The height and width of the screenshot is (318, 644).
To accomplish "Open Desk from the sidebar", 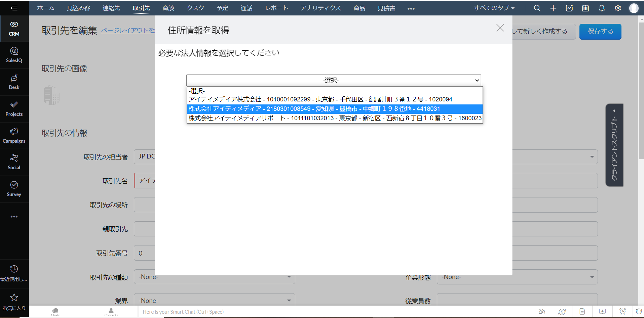I will point(14,82).
